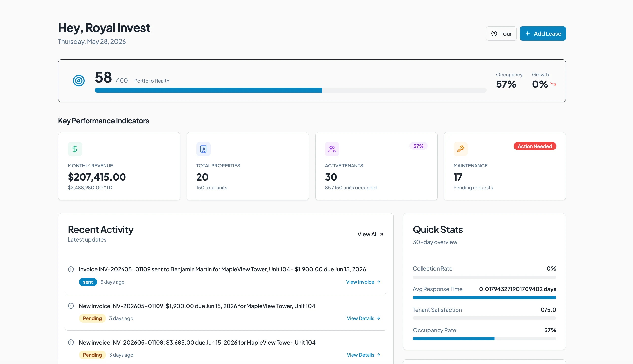Screen dimensions: 633x364
Task: Click the 'Key Performance Indicators' heading
Action: [x=103, y=121]
